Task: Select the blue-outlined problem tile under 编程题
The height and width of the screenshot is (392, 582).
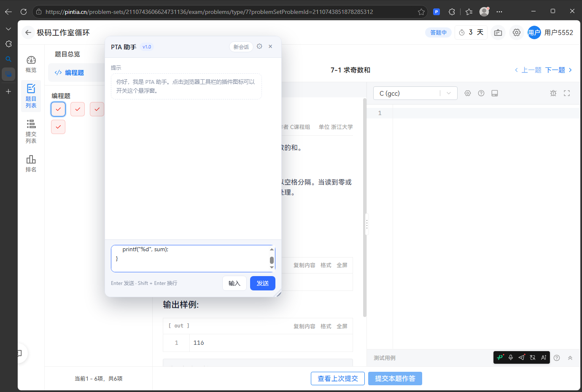Action: pos(58,109)
